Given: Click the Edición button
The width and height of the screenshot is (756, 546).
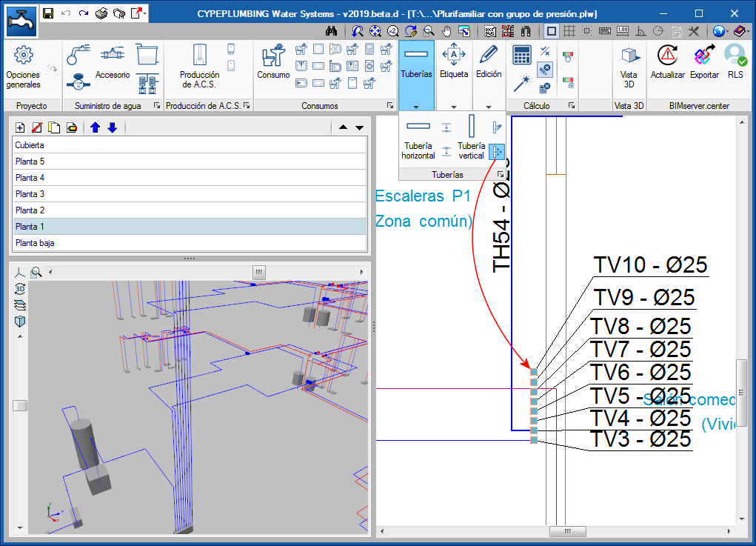Looking at the screenshot, I should click(x=489, y=61).
